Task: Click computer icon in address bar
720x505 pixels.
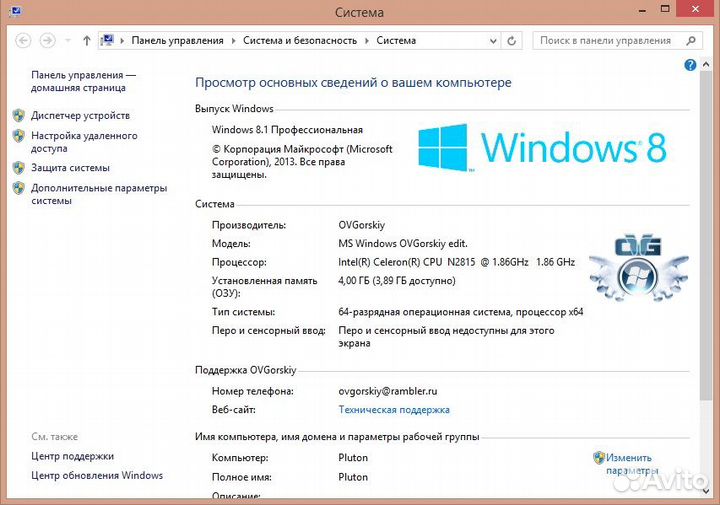Action: (107, 40)
